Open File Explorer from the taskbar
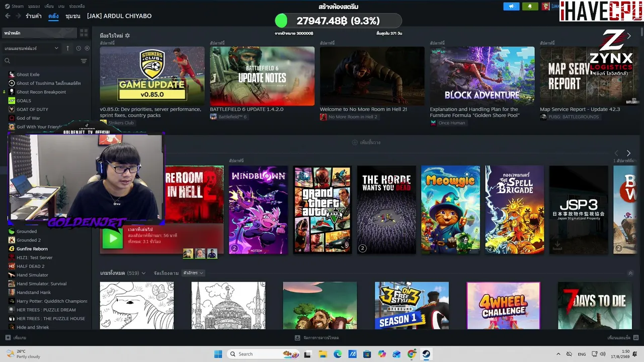This screenshot has height=362, width=644. pos(323,354)
